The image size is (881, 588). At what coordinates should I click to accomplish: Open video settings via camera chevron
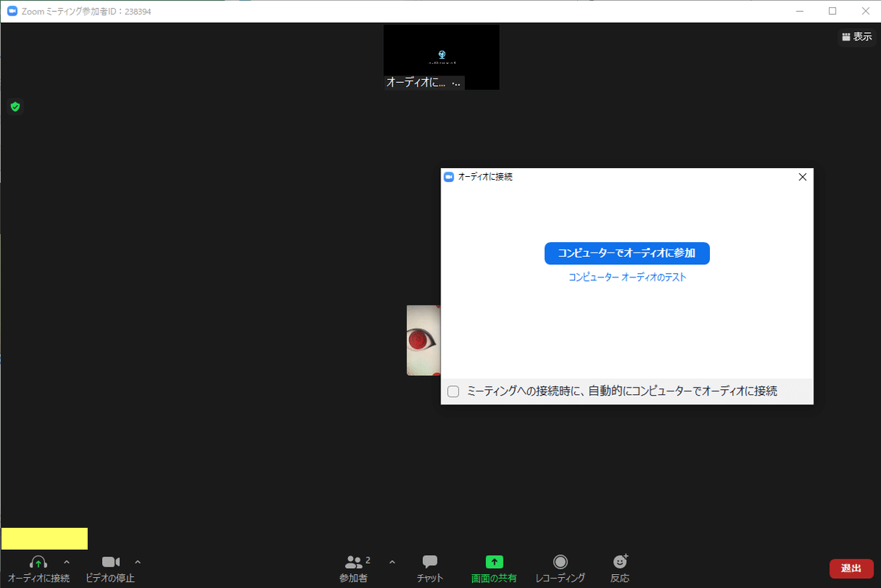(137, 562)
